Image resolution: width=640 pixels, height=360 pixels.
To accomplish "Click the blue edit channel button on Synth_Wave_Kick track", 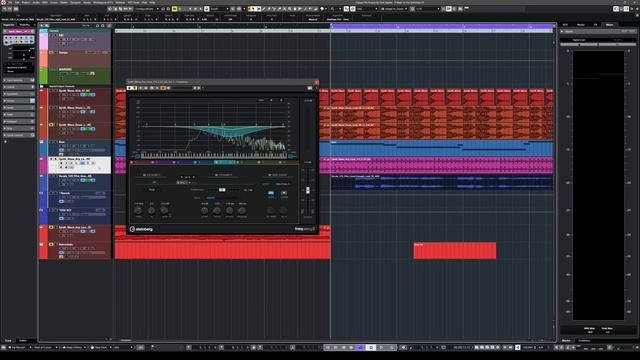I will pyautogui.click(x=83, y=95).
